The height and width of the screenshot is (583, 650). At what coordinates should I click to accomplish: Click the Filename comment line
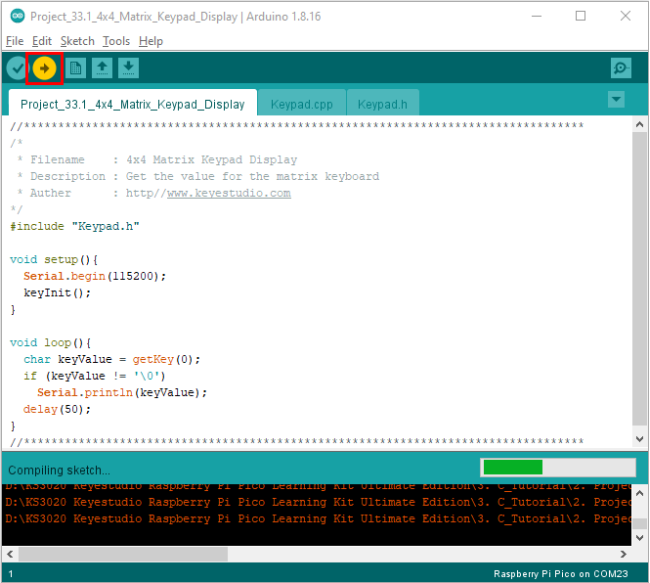[158, 160]
